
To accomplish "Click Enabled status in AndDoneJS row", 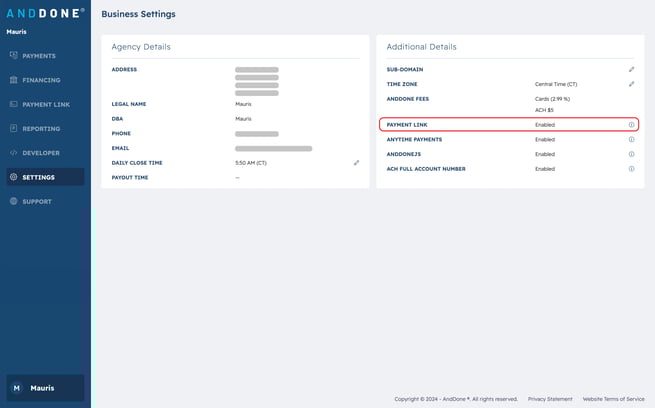I will click(545, 154).
